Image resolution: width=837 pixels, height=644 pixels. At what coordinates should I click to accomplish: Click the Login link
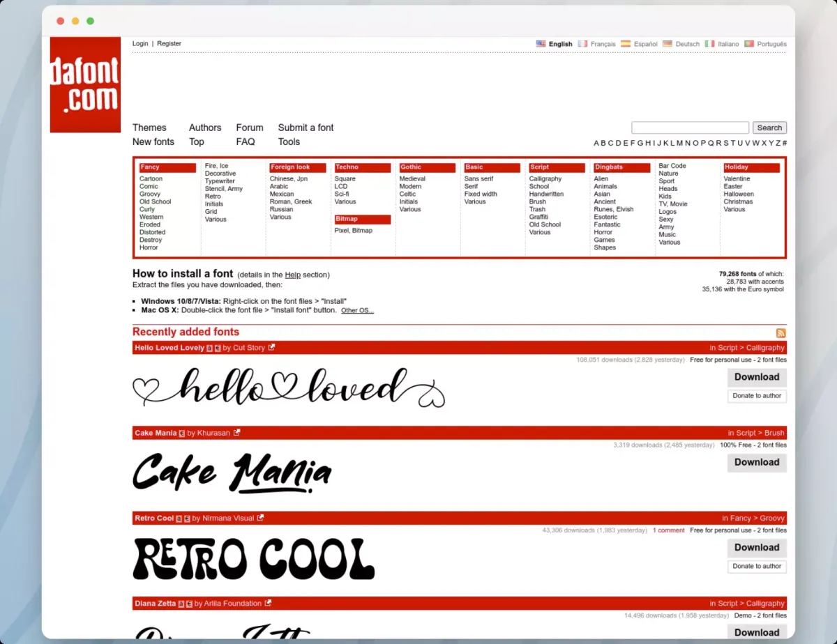click(140, 43)
